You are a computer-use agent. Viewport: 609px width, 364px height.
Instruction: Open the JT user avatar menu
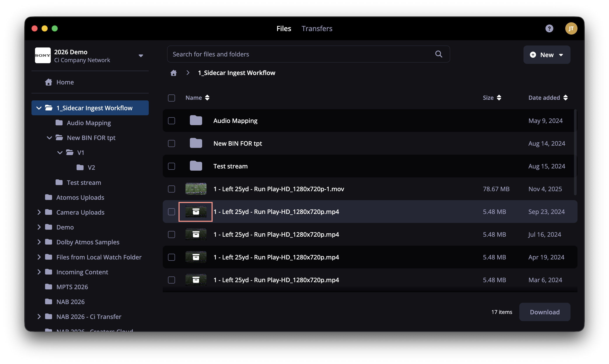[x=571, y=28]
